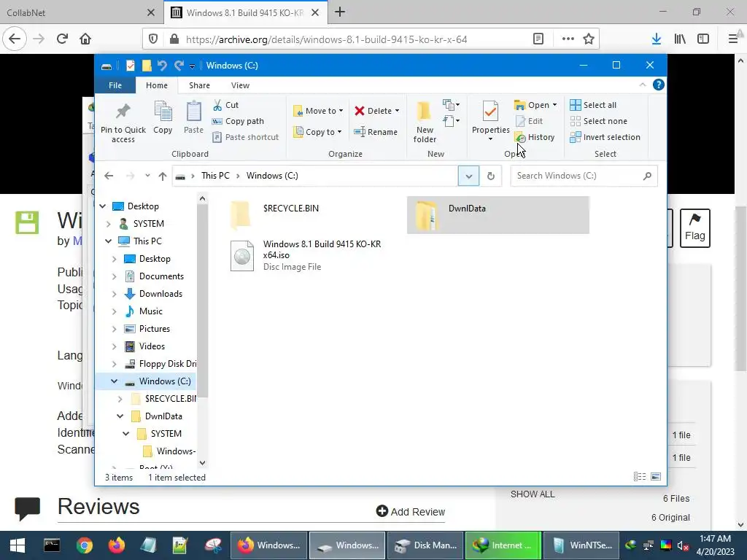
Task: Open the Easy access dropdown icon
Action: [x=451, y=121]
